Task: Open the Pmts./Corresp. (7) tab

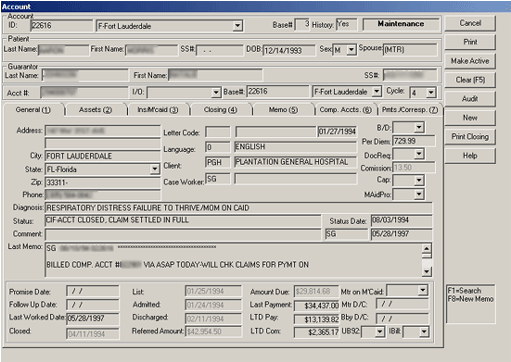Action: coord(410,110)
